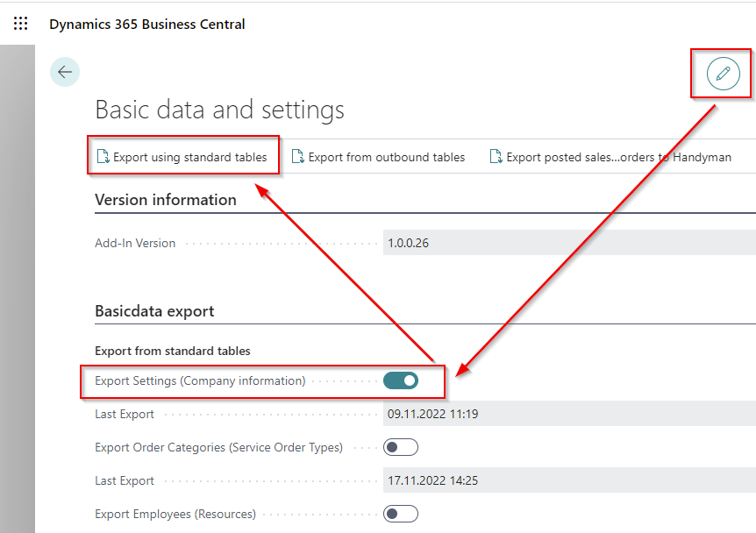Select the Add-In Version field 1.0.0.26
This screenshot has height=533, width=756.
point(569,243)
